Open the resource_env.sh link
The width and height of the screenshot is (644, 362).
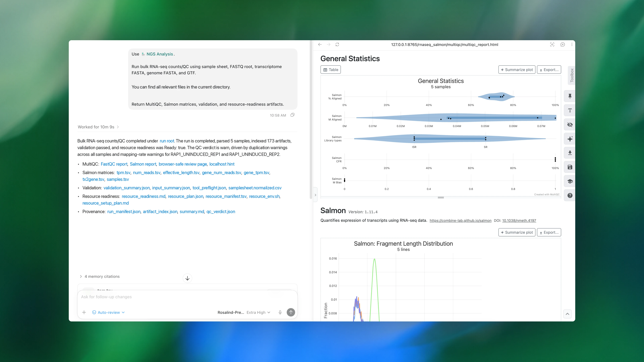pos(264,196)
